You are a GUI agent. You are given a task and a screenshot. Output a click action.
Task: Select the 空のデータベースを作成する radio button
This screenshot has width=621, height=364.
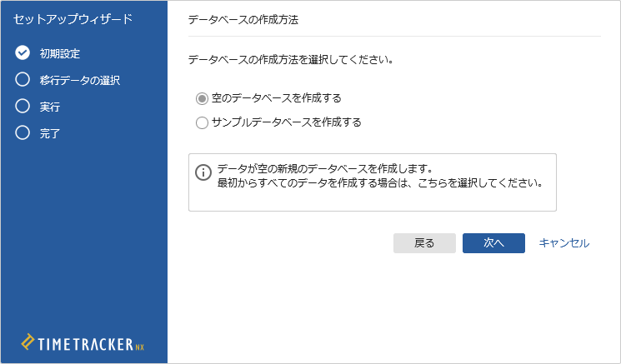pyautogui.click(x=202, y=98)
